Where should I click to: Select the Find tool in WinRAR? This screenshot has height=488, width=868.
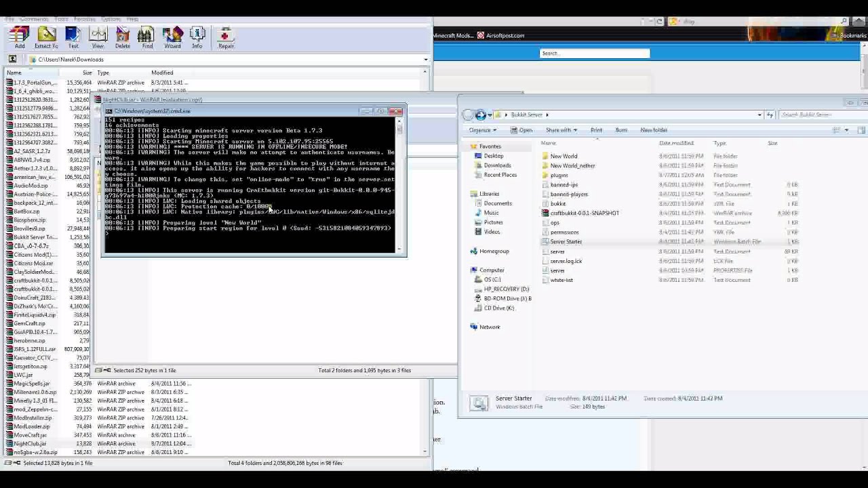tap(147, 38)
